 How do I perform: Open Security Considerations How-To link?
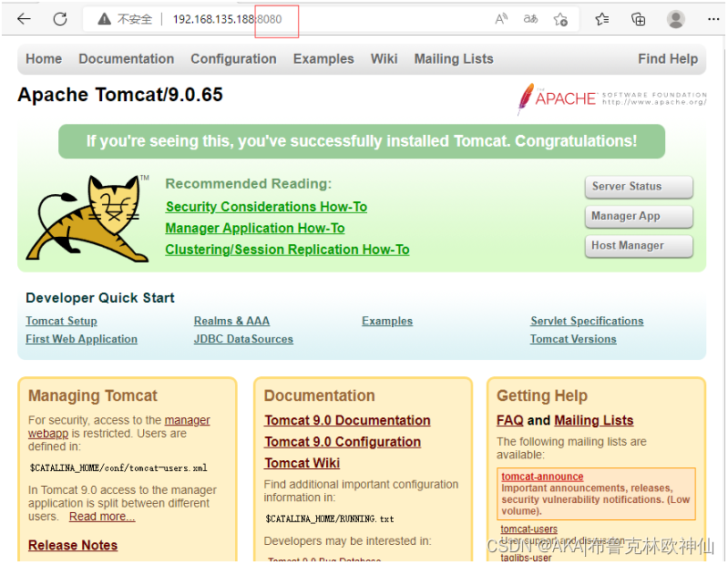266,207
